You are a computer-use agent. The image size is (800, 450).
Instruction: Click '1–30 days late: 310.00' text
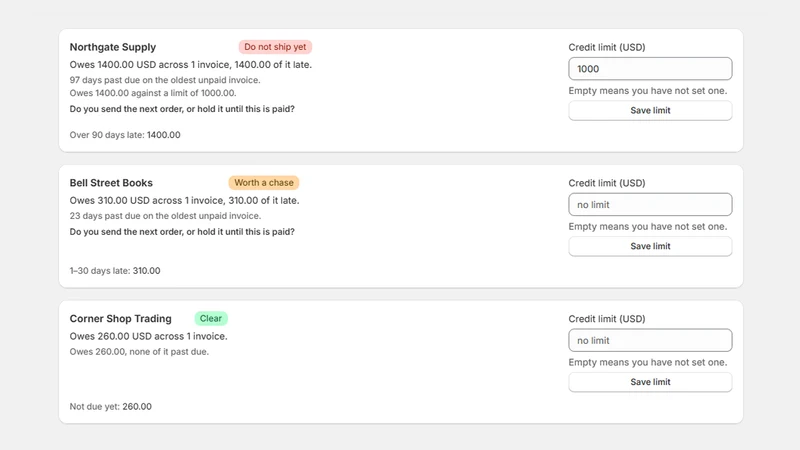(115, 270)
